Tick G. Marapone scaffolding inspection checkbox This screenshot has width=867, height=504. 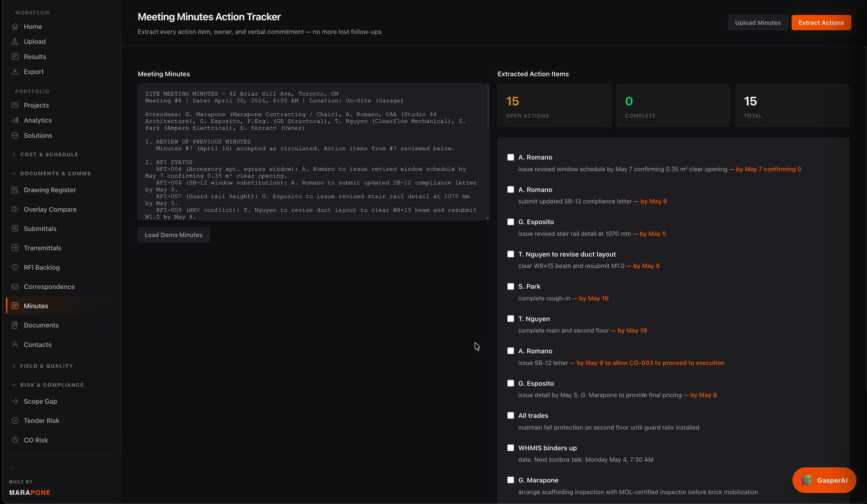click(x=510, y=480)
